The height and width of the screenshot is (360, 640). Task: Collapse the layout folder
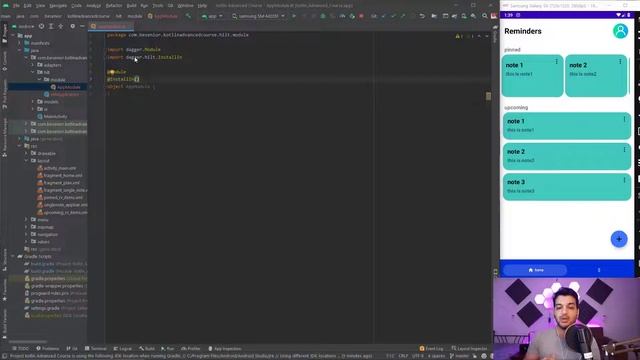(x=26, y=161)
